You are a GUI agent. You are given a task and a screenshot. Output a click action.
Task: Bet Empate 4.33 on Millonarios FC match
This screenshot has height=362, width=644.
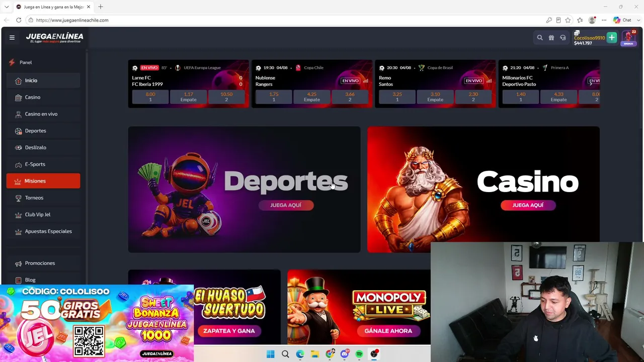pos(558,97)
